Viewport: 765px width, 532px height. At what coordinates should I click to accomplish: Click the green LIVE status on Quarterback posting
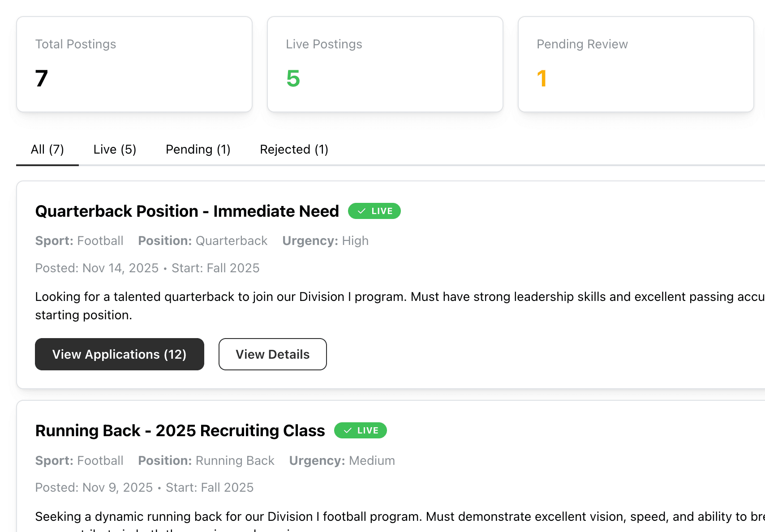click(x=374, y=211)
